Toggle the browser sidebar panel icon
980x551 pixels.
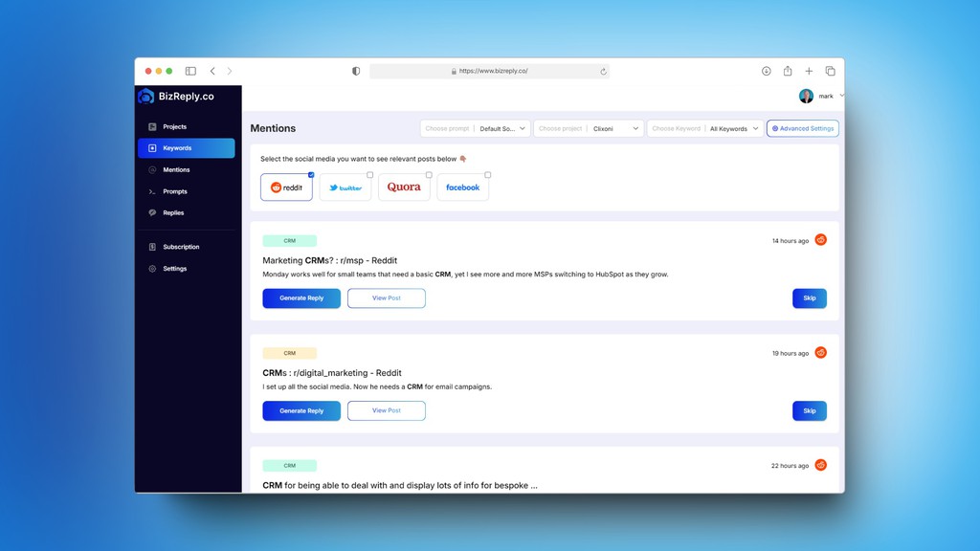point(190,71)
